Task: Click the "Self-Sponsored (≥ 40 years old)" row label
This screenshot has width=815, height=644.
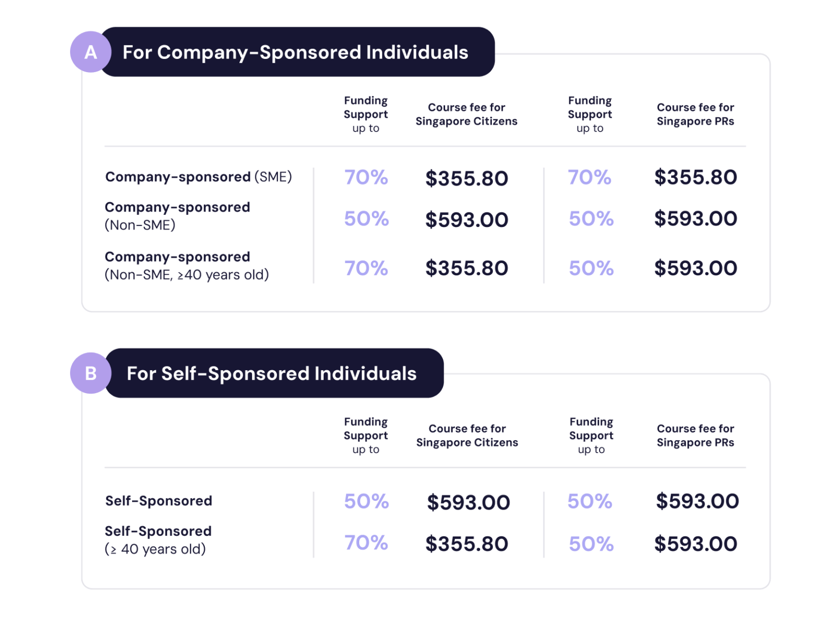Action: 158,540
